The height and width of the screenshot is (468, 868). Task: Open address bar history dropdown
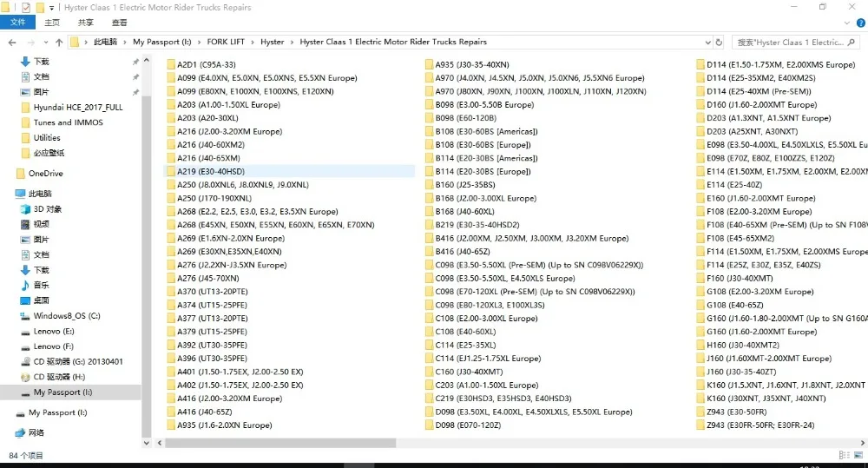707,42
